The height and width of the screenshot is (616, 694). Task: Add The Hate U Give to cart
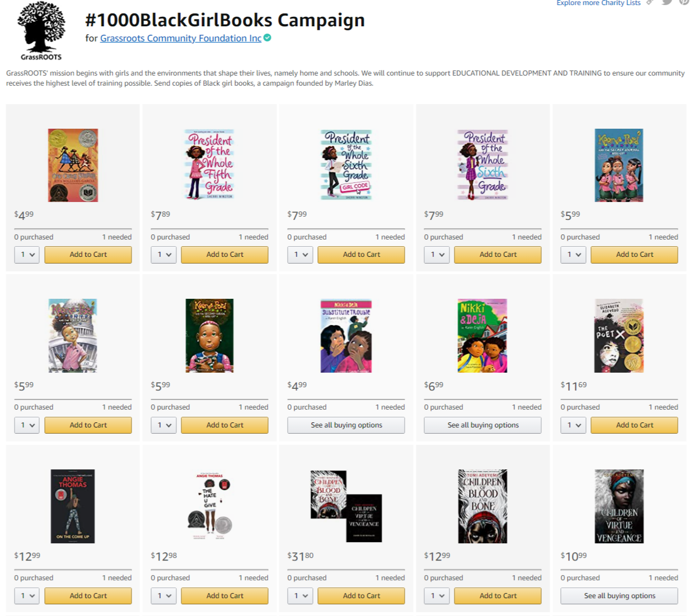click(224, 596)
